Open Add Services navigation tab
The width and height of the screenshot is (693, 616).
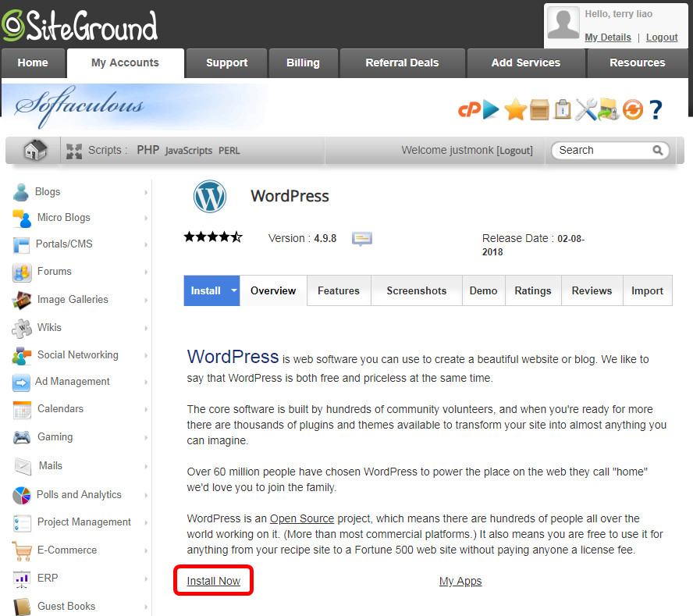pyautogui.click(x=526, y=62)
